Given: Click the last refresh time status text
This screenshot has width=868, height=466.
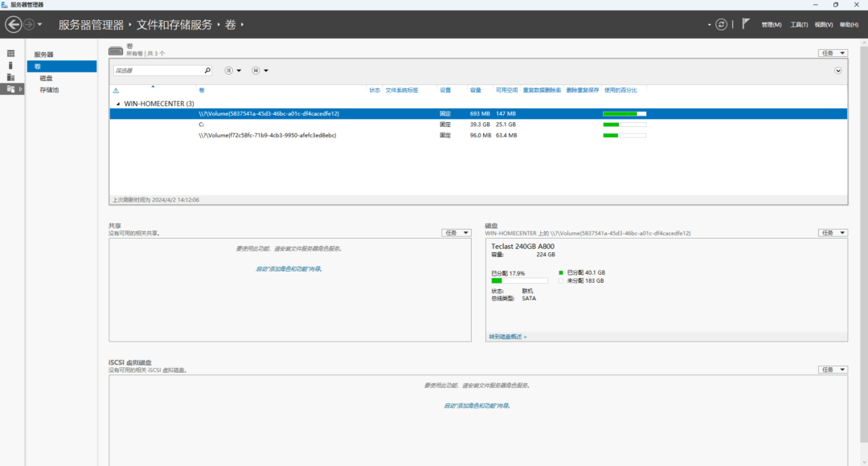Looking at the screenshot, I should (x=156, y=200).
